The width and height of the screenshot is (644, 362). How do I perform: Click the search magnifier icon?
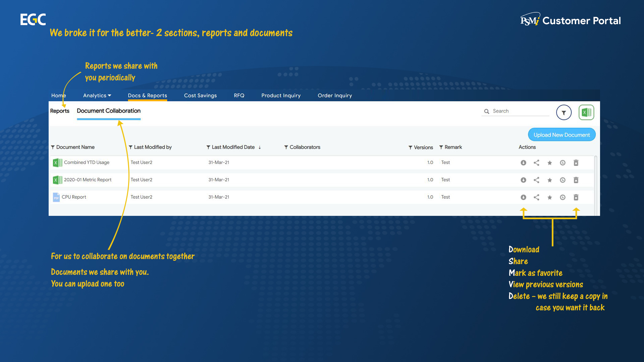487,111
